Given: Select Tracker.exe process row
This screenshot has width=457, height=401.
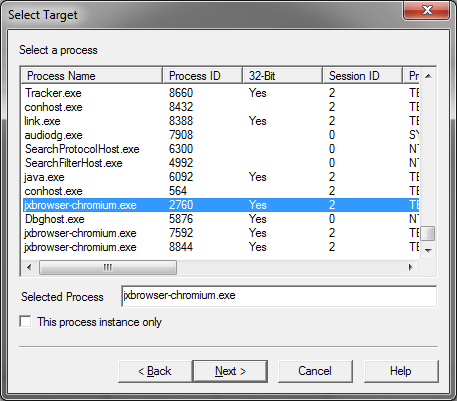Looking at the screenshot, I should coord(220,93).
